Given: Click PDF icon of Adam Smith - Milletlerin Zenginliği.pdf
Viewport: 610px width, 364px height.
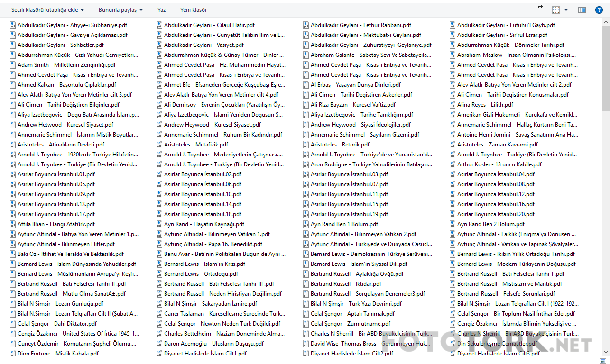Looking at the screenshot, I should pyautogui.click(x=13, y=65).
